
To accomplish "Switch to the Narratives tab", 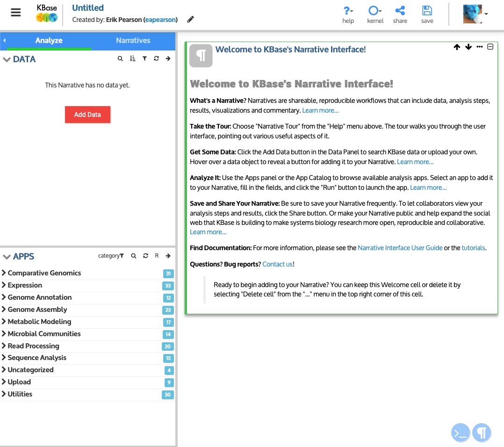I will (133, 41).
